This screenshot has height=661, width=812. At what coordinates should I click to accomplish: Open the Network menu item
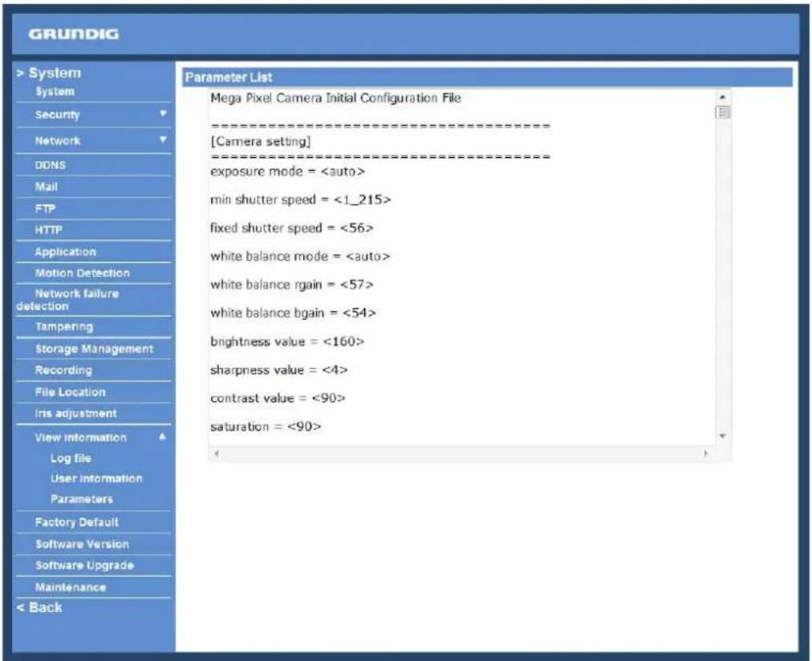tap(58, 141)
